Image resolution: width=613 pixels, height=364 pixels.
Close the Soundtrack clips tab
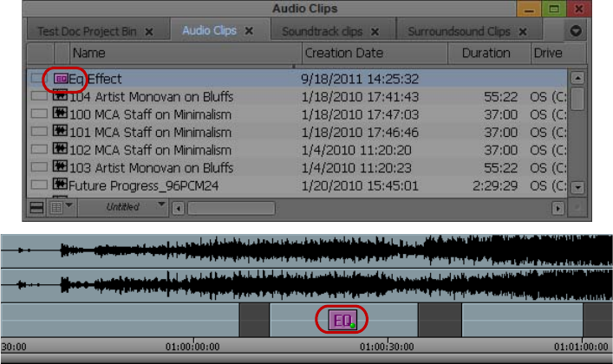pos(375,32)
